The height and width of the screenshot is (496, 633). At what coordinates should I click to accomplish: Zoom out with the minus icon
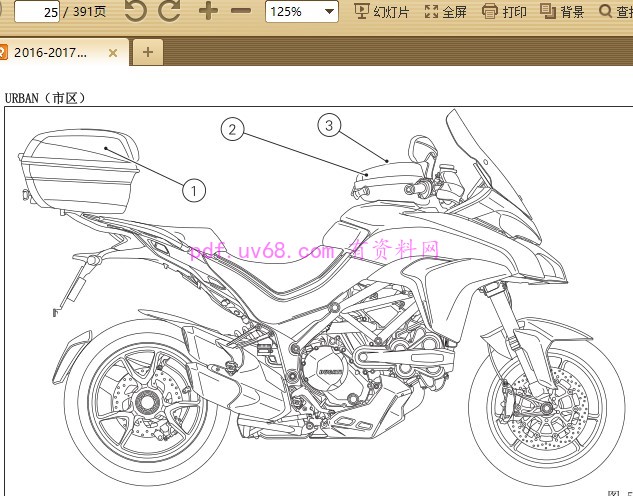tap(241, 12)
